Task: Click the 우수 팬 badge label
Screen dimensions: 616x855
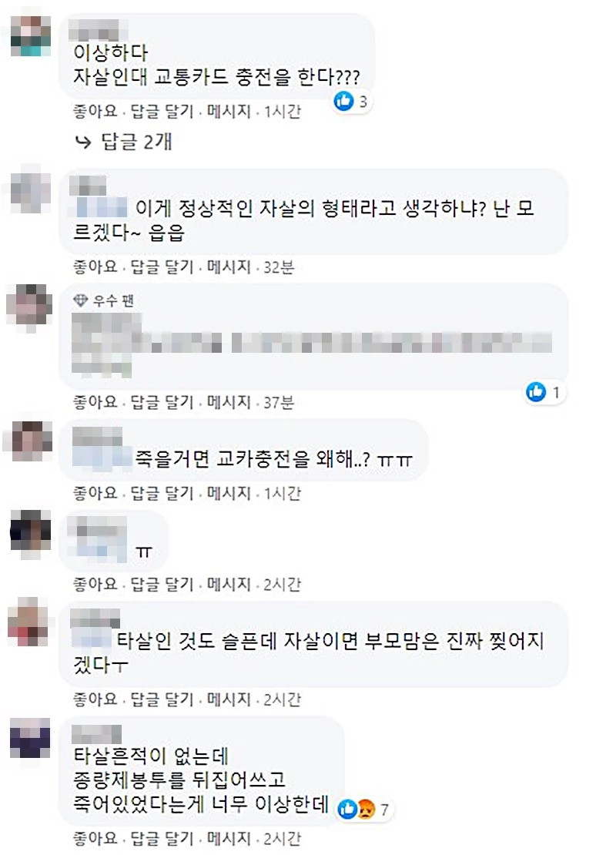Action: click(113, 300)
